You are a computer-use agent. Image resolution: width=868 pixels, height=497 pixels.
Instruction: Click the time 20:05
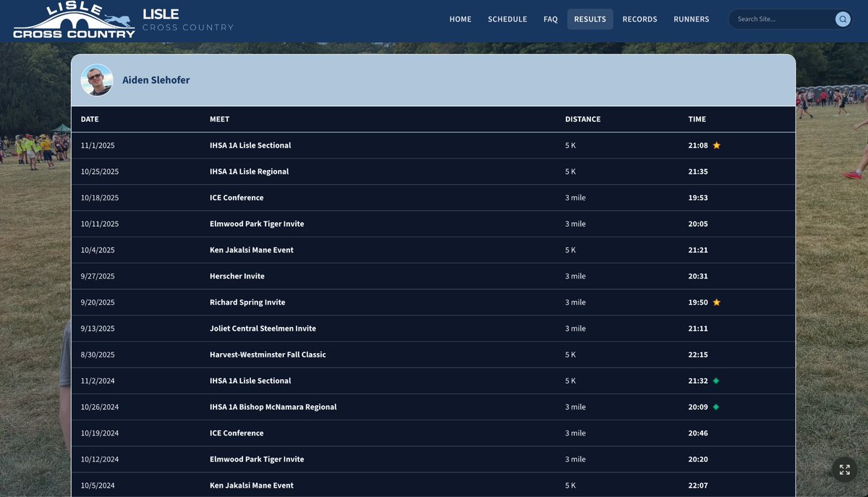coord(698,224)
